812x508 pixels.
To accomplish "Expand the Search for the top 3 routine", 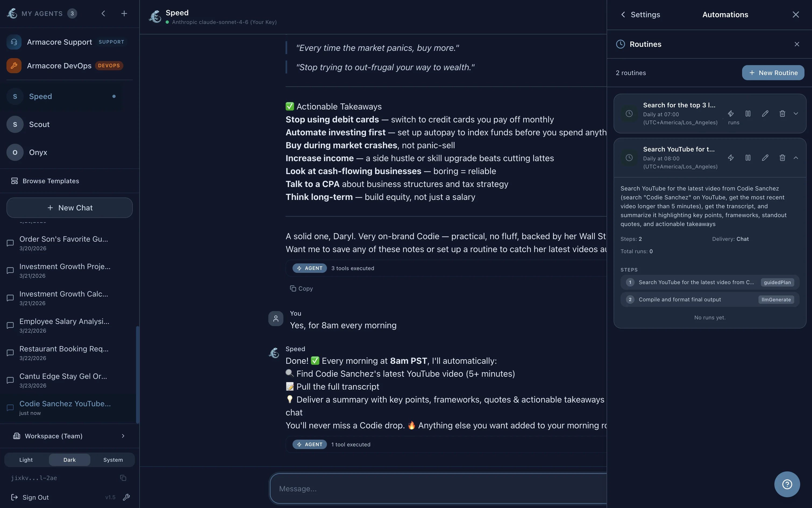I will (x=796, y=114).
